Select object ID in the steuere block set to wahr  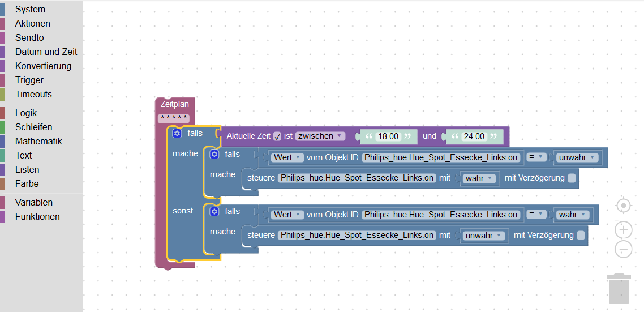click(x=357, y=178)
